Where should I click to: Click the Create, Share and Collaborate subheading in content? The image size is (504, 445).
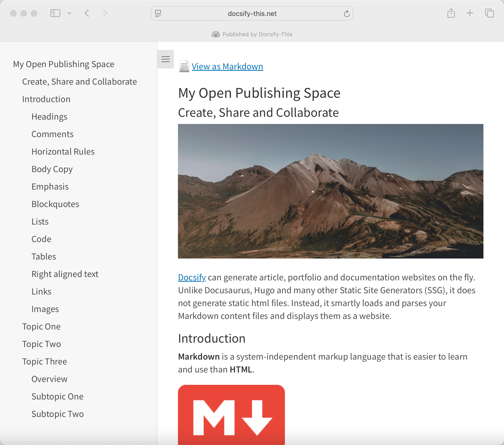[x=258, y=113]
